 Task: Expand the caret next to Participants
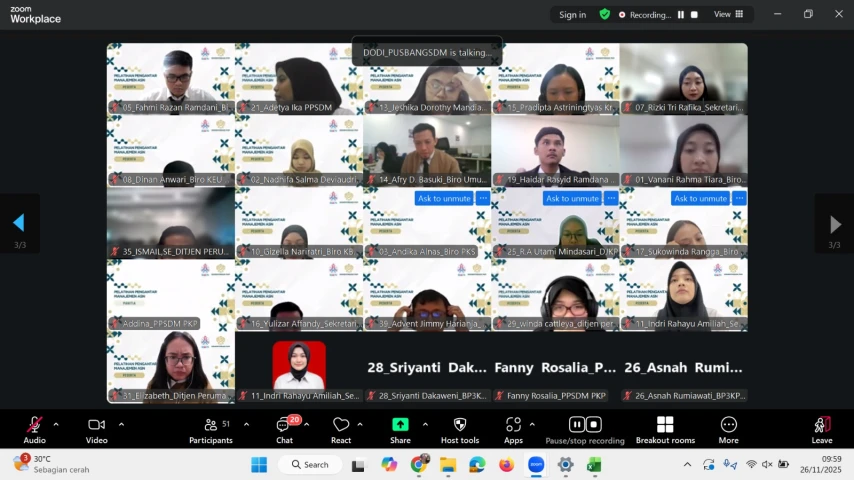(x=246, y=424)
